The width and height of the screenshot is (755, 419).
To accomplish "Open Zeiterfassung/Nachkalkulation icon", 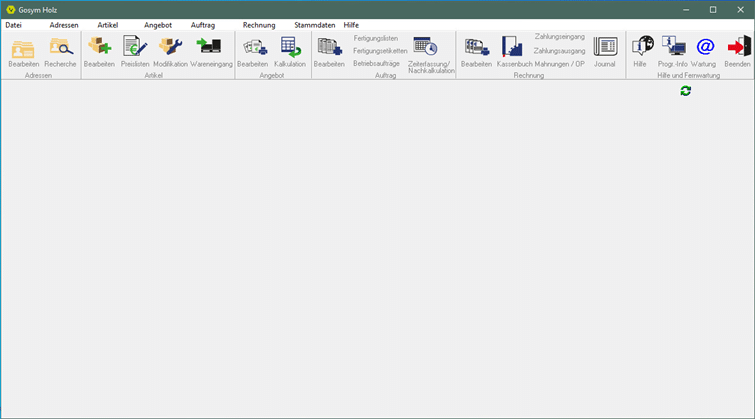I will point(425,47).
